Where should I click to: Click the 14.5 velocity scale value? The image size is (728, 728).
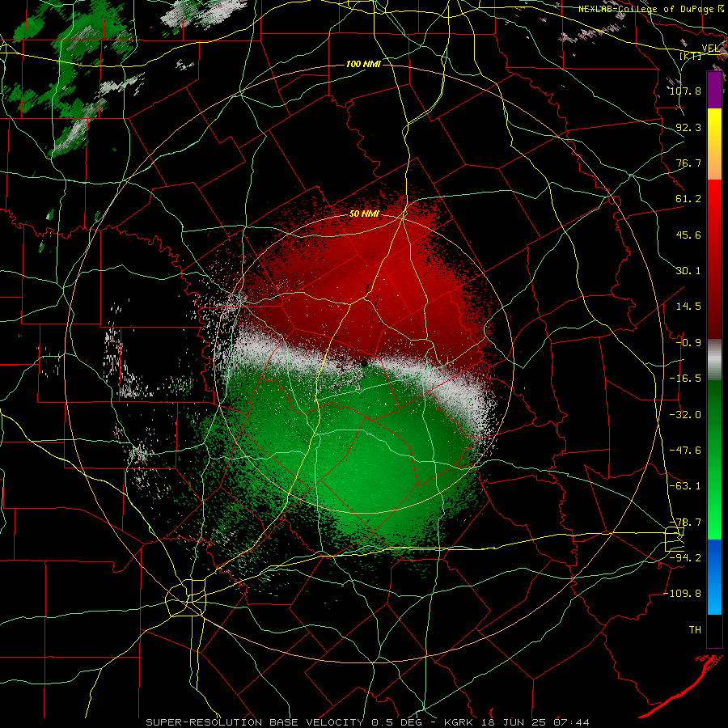click(688, 307)
